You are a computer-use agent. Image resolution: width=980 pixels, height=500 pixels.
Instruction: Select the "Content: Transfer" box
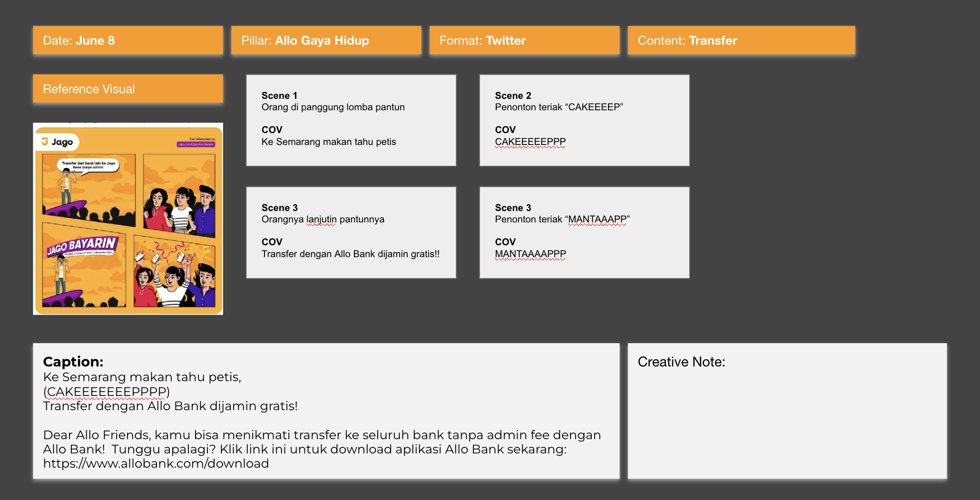coord(741,40)
